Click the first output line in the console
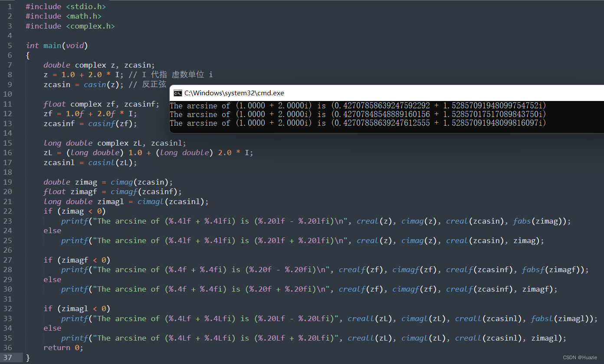 coord(358,106)
